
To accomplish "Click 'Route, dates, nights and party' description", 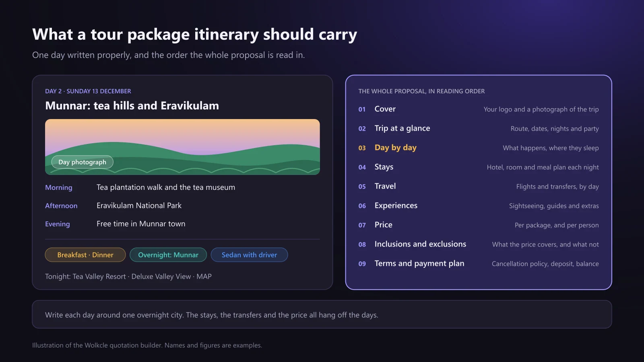I will point(555,129).
